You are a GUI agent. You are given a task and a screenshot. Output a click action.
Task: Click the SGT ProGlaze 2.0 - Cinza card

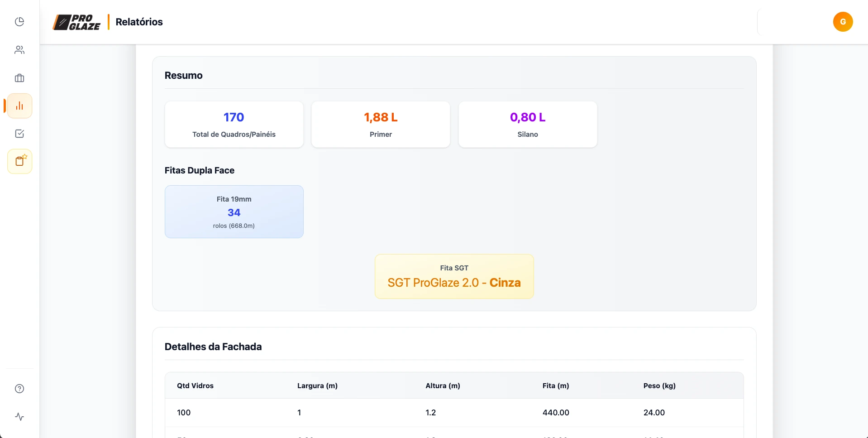[x=454, y=276]
